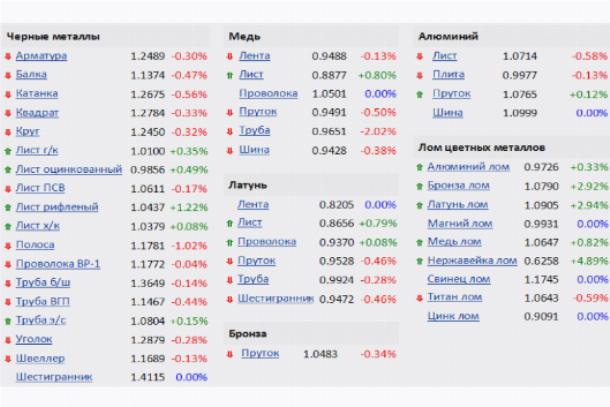610x407 pixels.
Task: Select the Квадрат link
Action: click(37, 113)
